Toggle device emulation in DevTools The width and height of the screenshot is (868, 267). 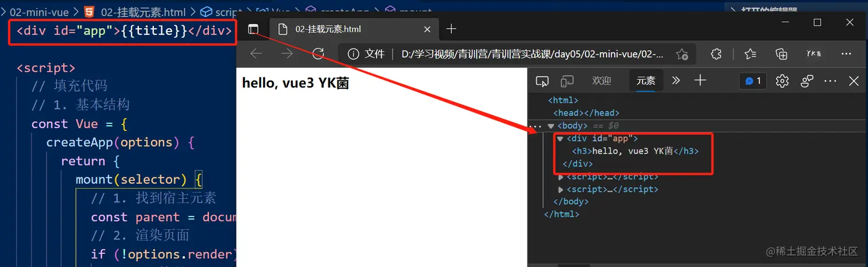coord(567,81)
